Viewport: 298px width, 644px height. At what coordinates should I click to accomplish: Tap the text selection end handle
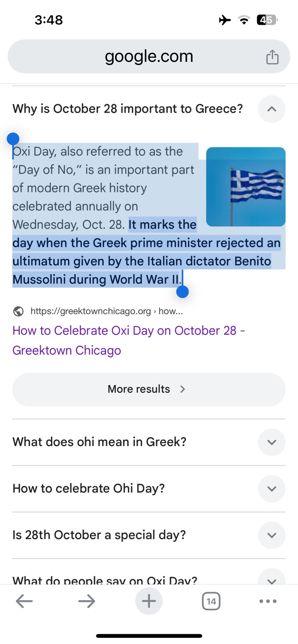(x=182, y=292)
